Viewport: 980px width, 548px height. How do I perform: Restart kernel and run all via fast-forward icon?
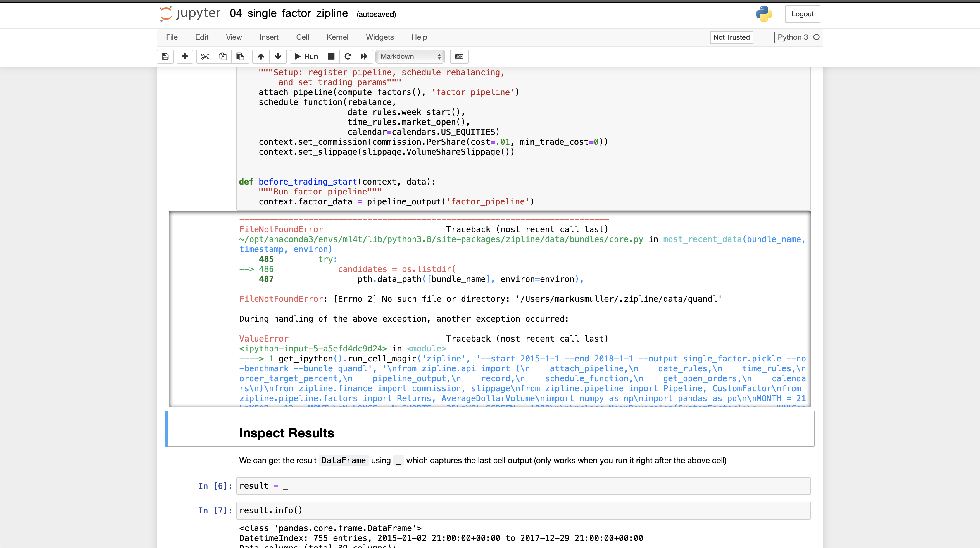pyautogui.click(x=364, y=56)
